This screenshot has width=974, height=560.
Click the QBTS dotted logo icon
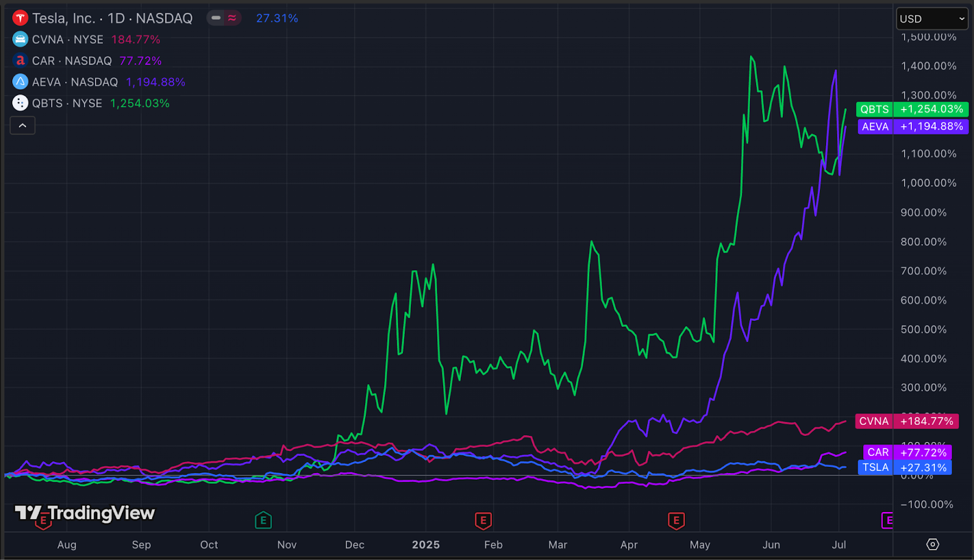(20, 103)
